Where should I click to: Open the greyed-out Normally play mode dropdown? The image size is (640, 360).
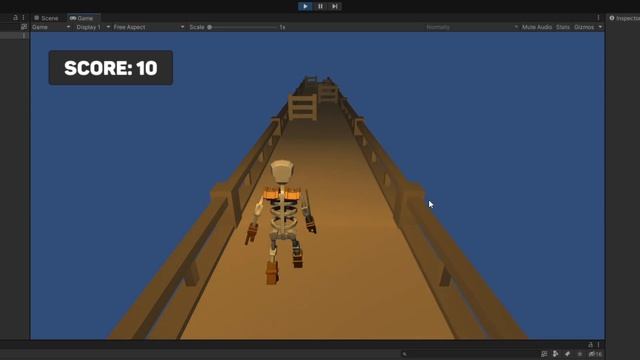[471, 27]
